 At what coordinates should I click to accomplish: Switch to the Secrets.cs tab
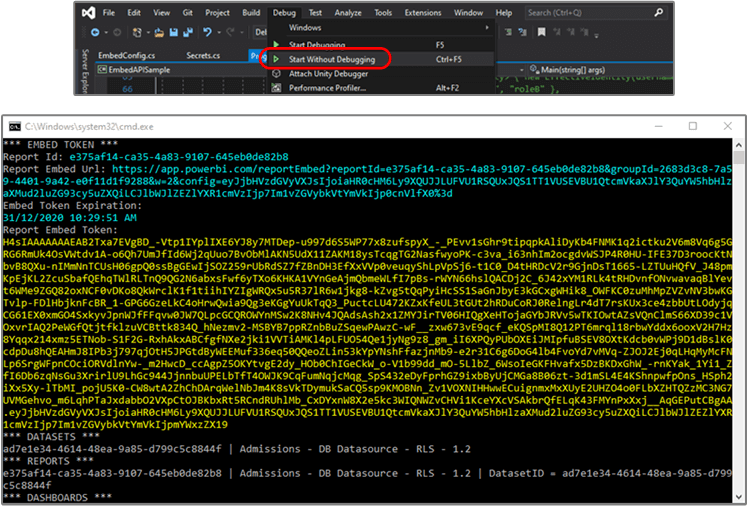click(203, 55)
